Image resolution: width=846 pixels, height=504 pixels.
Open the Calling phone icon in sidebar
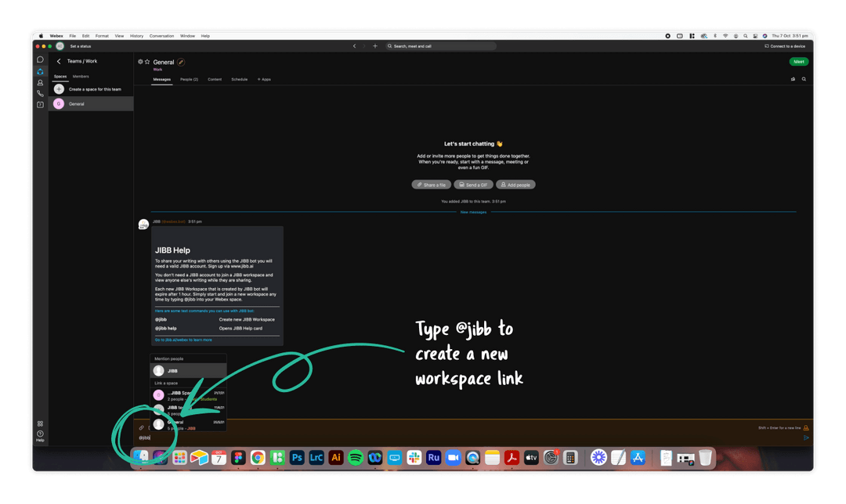tap(40, 94)
